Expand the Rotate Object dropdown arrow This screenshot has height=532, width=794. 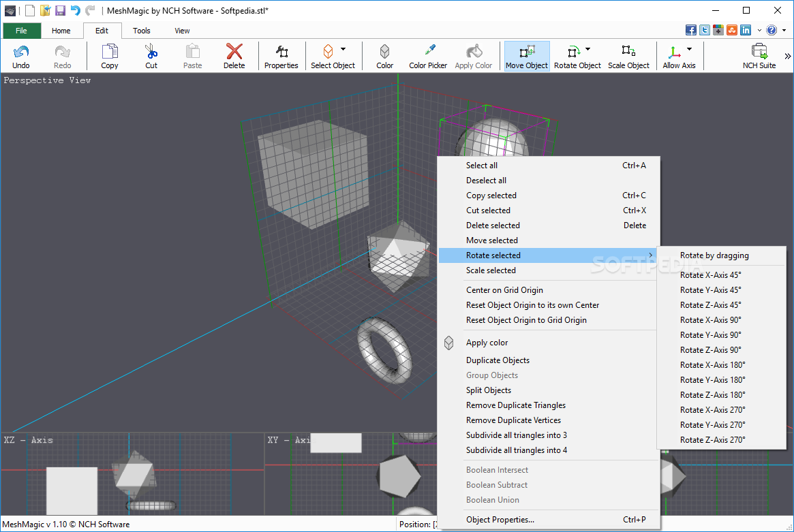pos(587,49)
